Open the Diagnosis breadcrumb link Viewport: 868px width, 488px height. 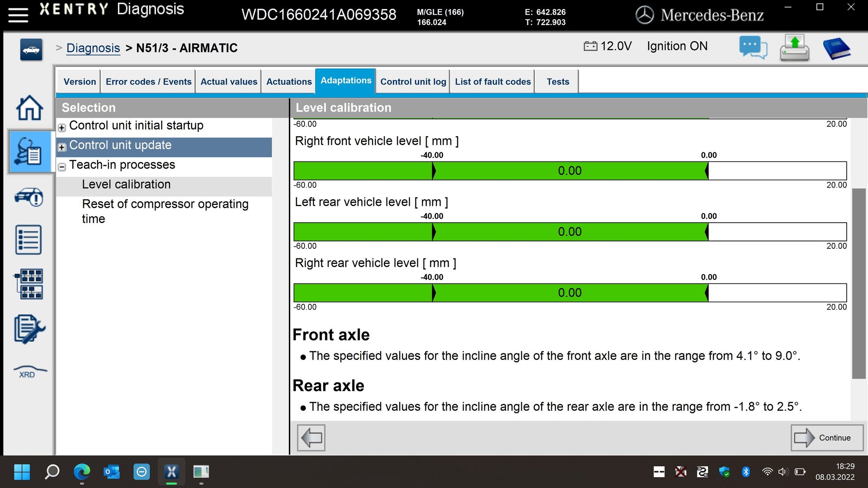(x=93, y=48)
